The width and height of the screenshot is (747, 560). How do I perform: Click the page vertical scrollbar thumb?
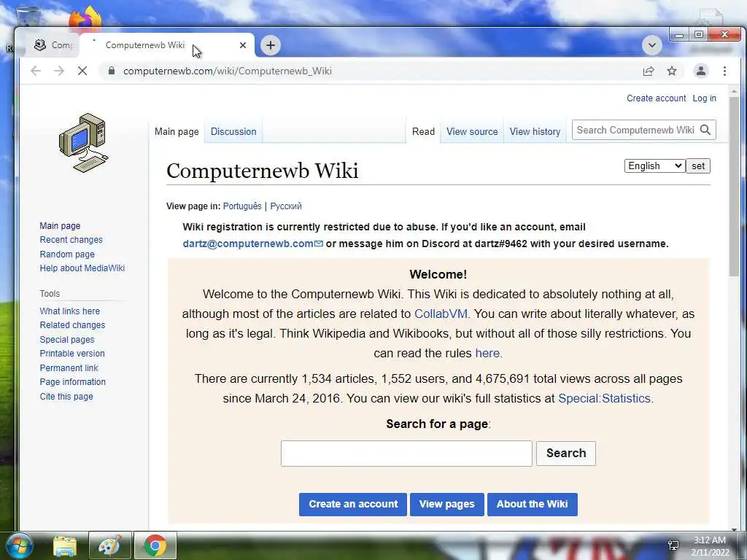point(734,186)
